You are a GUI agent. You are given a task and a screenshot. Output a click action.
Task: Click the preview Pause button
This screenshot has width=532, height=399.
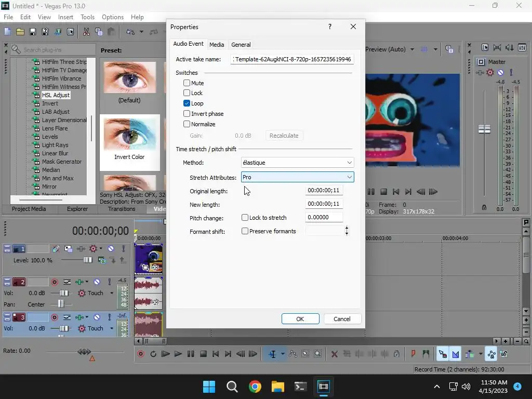click(371, 192)
